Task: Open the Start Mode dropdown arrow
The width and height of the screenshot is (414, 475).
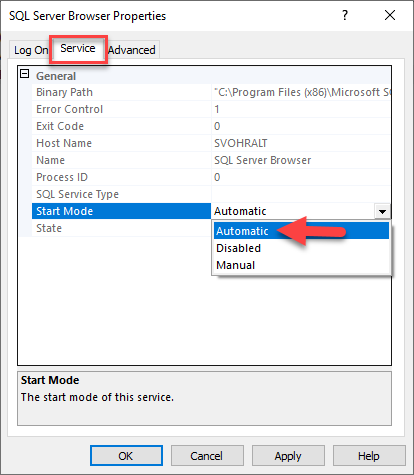Action: coord(382,211)
